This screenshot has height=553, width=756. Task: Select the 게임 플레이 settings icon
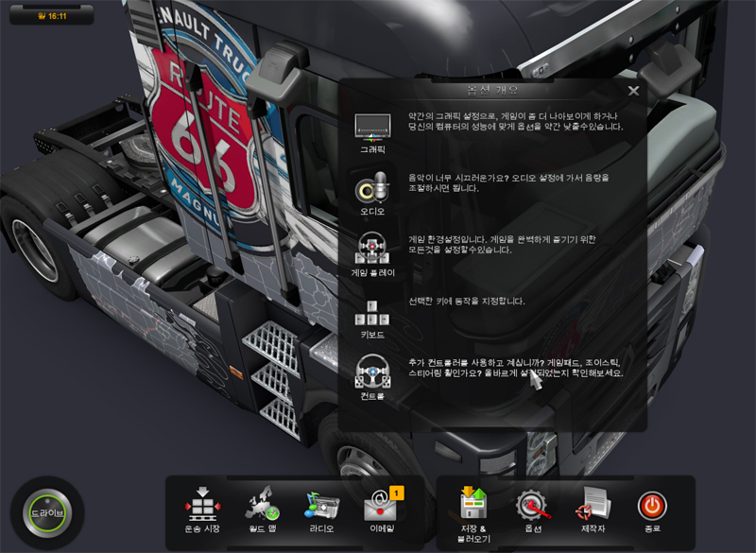click(x=372, y=251)
